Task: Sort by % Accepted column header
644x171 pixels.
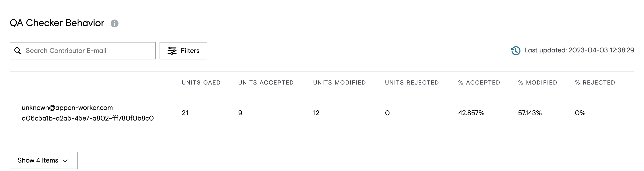Action: click(x=479, y=83)
